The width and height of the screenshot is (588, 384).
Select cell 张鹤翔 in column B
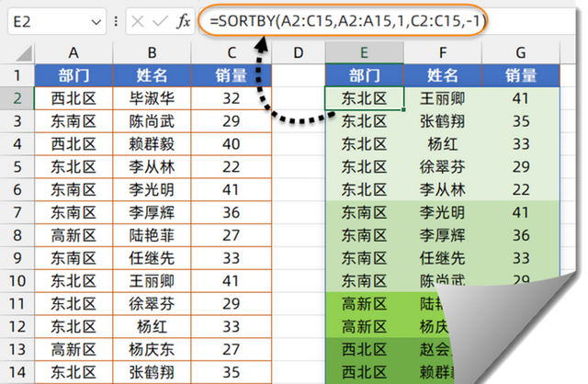click(x=152, y=372)
